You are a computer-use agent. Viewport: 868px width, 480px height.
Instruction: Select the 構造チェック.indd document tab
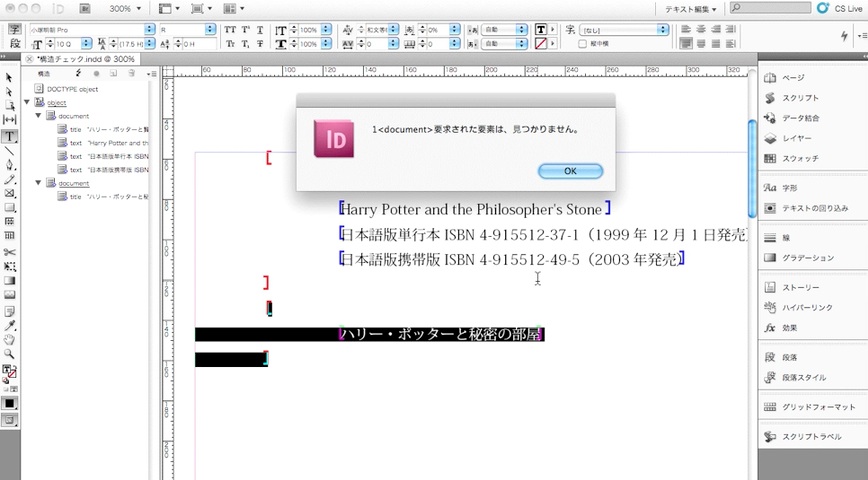point(86,59)
